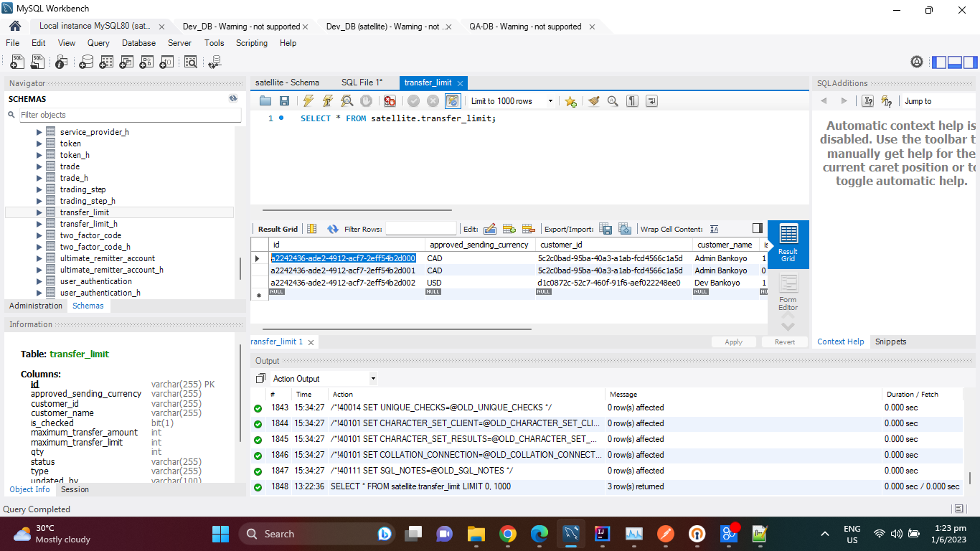
Task: Expand the two_factor_code table node
Action: click(39, 235)
